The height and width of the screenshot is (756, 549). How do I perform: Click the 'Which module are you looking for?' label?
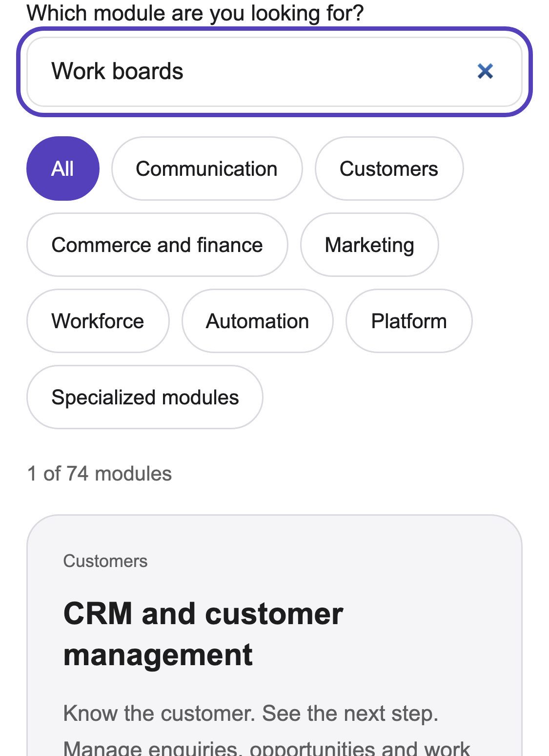pyautogui.click(x=195, y=13)
